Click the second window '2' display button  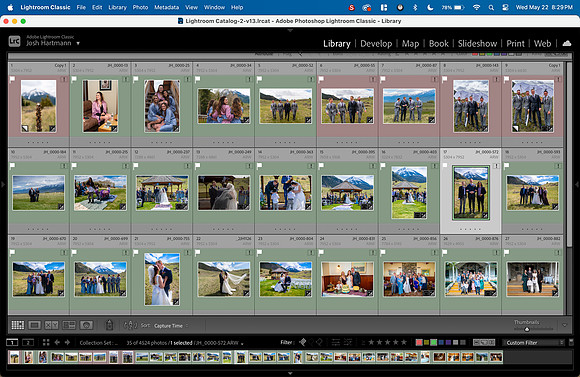(28, 343)
